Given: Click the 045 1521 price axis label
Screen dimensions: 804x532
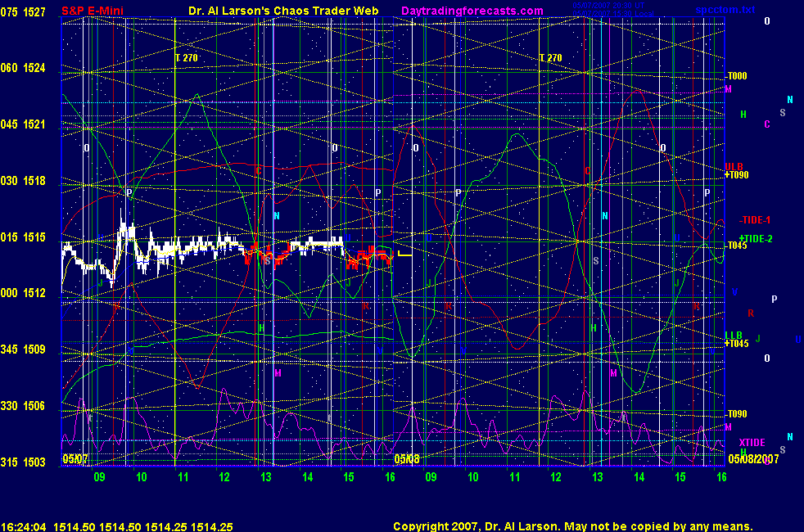Looking at the screenshot, I should 23,124.
